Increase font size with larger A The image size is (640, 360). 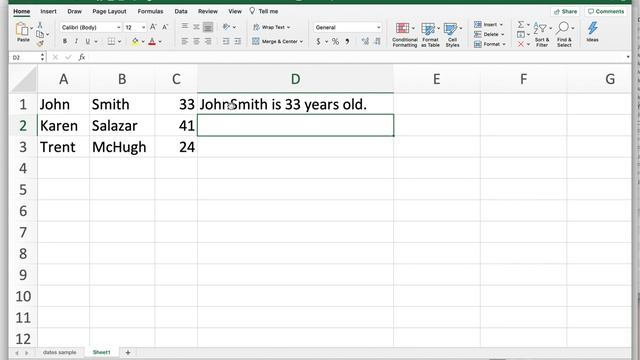[153, 27]
